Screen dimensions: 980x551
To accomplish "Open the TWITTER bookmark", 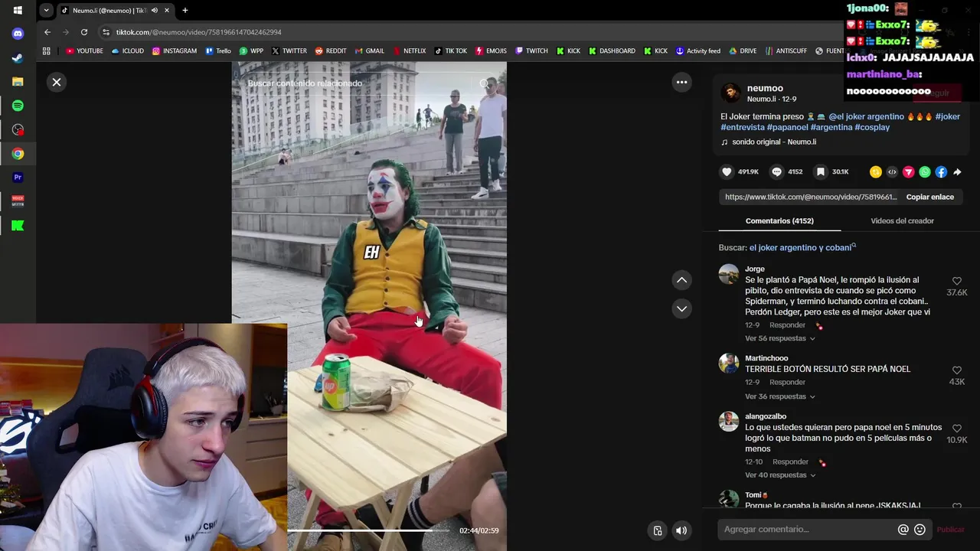I will coord(289,51).
